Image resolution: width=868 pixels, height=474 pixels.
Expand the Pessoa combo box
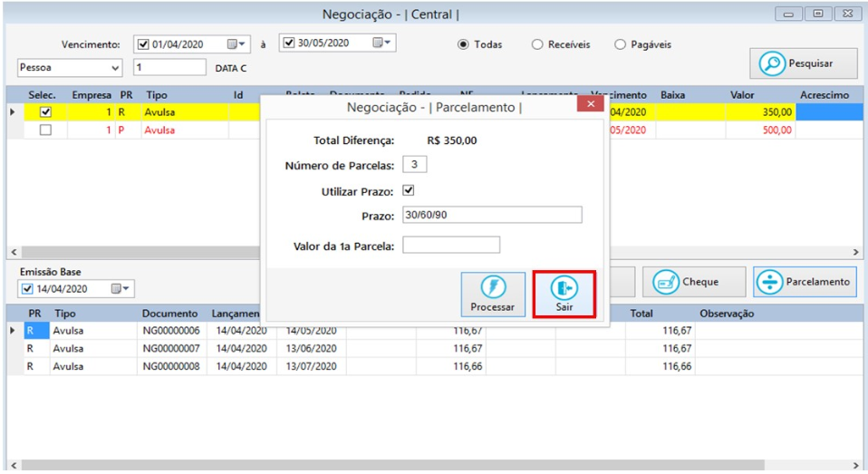click(x=115, y=68)
